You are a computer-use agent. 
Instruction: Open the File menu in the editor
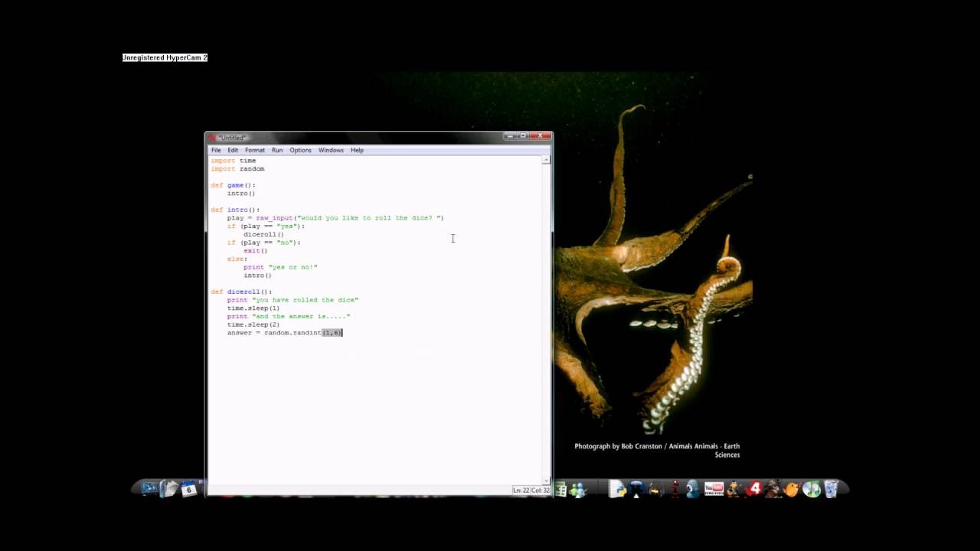click(x=216, y=150)
